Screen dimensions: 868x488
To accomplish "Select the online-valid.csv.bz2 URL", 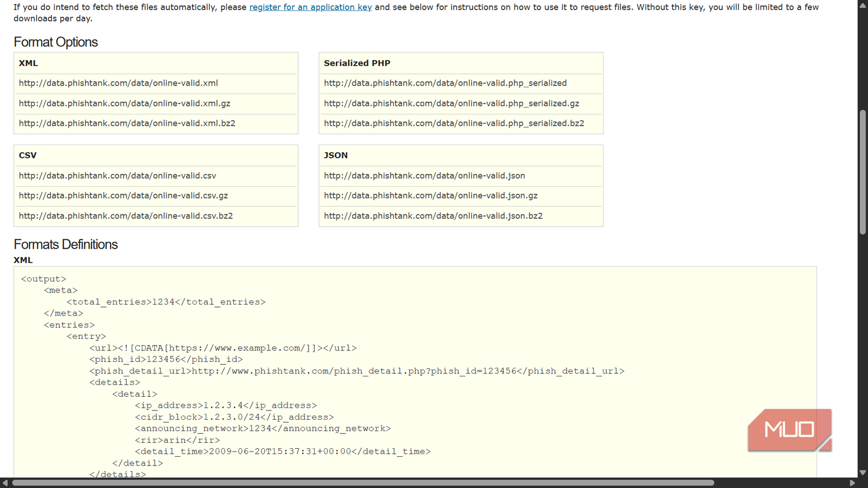I will 126,216.
